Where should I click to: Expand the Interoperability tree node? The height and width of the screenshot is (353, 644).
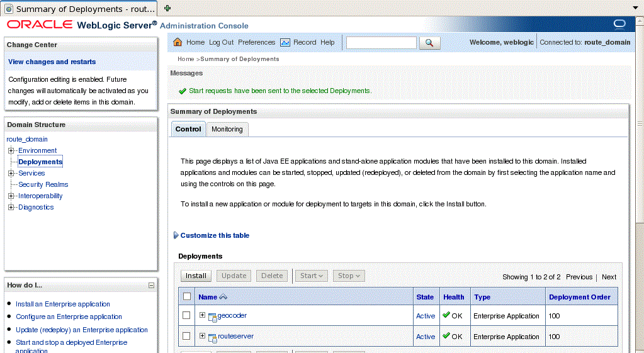pyautogui.click(x=11, y=196)
